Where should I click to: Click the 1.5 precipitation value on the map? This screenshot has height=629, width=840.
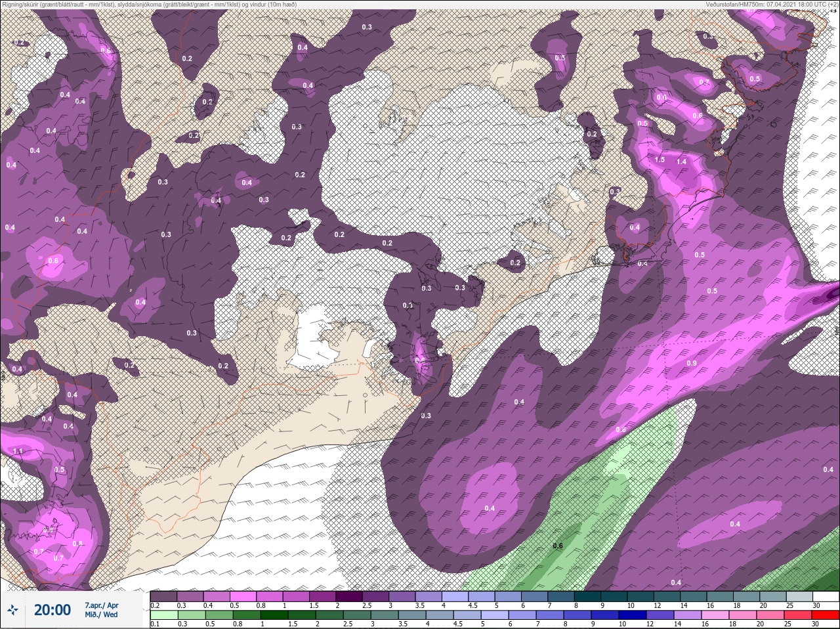pyautogui.click(x=660, y=160)
